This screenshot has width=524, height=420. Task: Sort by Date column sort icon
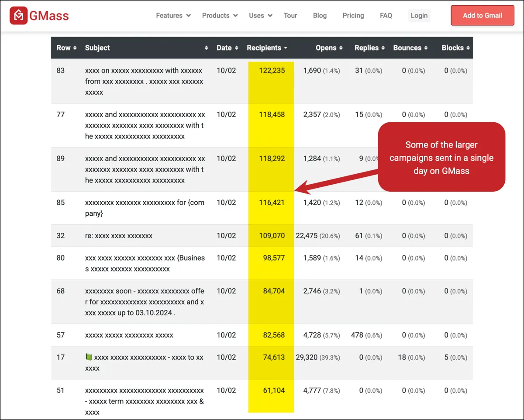click(x=237, y=48)
